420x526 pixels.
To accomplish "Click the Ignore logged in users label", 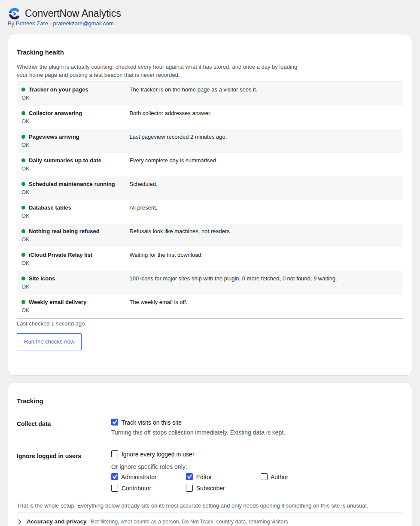I will (49, 456).
